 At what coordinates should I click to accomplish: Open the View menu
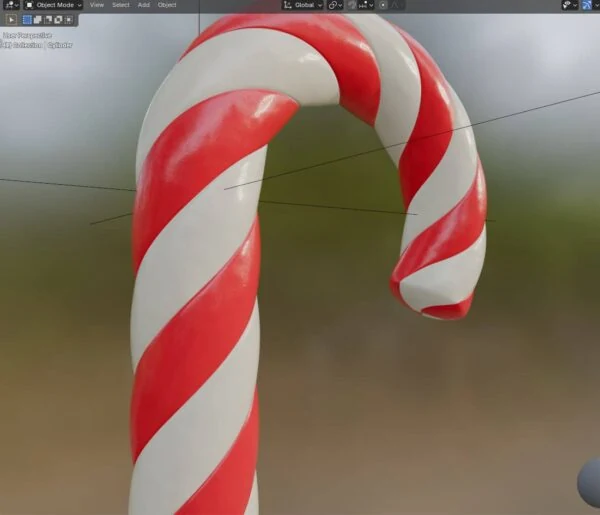[96, 5]
